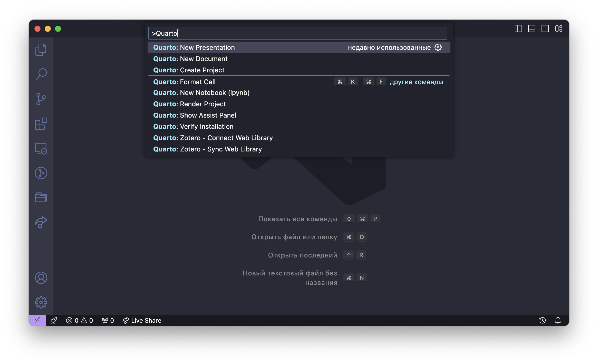Viewport: 598px width, 364px height.
Task: Toggle the primary side bar layout icon
Action: tap(518, 28)
